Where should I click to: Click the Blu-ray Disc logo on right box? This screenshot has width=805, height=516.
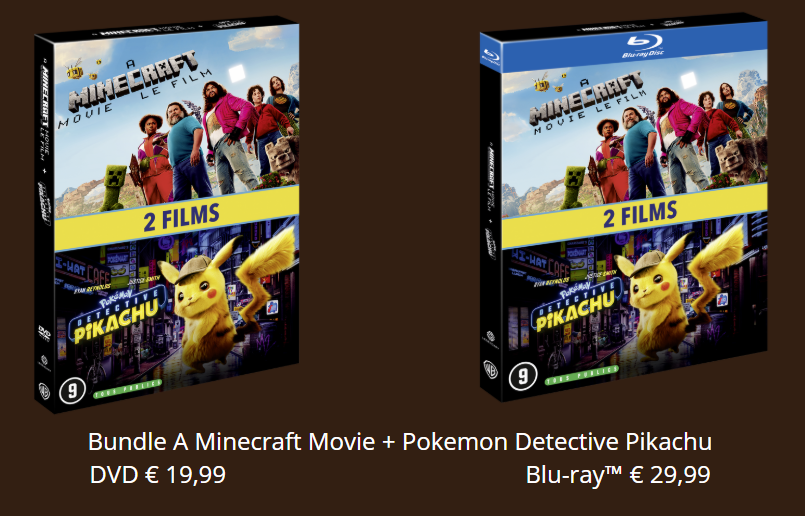(x=643, y=45)
